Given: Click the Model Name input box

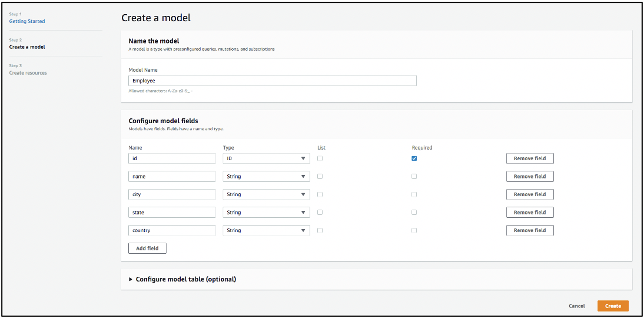Looking at the screenshot, I should pyautogui.click(x=272, y=81).
